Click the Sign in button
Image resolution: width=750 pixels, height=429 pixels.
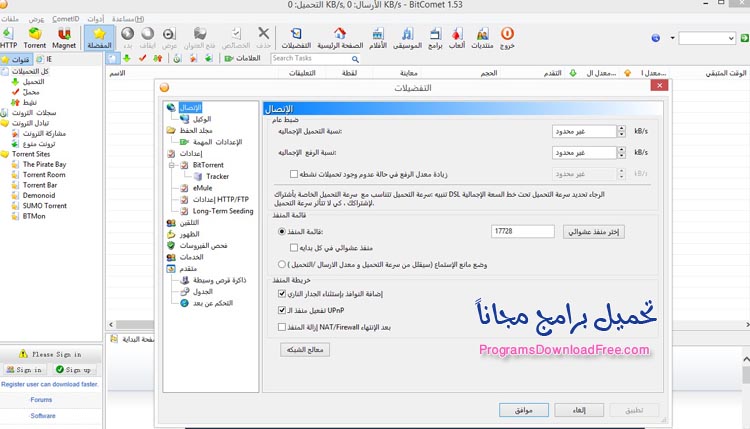[24, 370]
